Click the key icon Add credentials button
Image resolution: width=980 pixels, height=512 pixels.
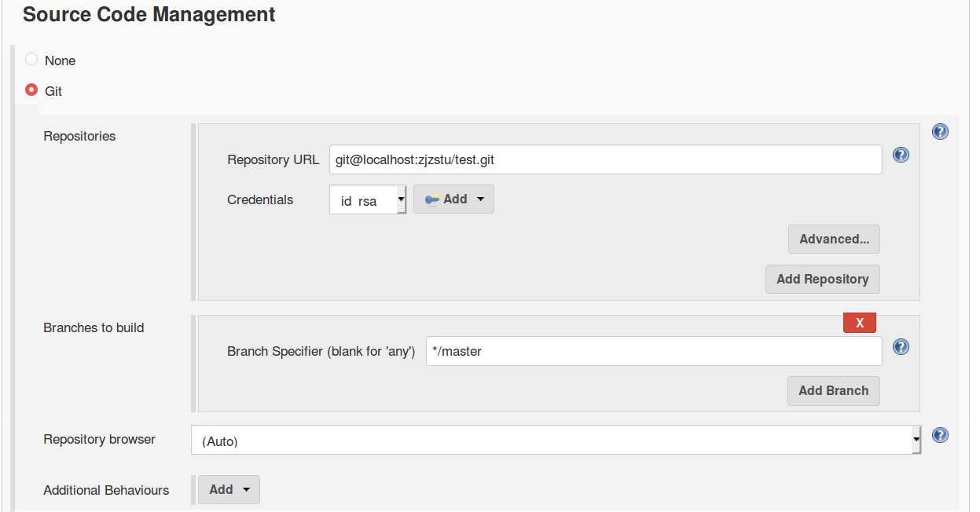[x=453, y=199]
